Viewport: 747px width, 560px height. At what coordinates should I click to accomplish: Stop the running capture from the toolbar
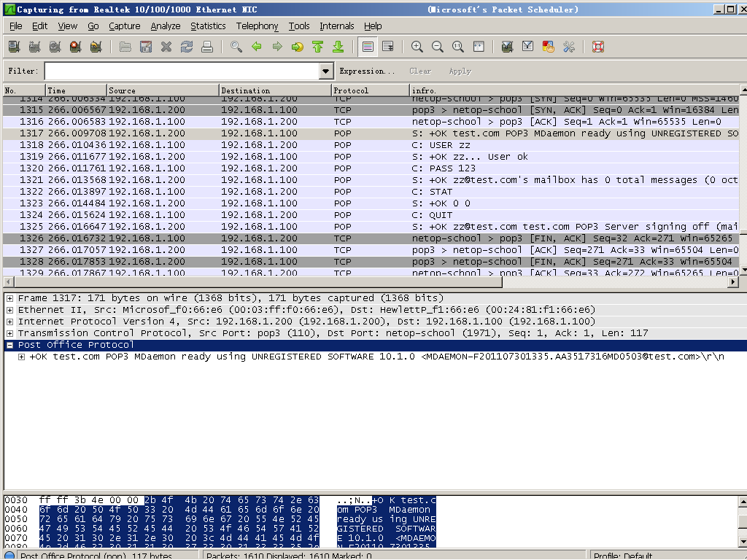pyautogui.click(x=75, y=47)
